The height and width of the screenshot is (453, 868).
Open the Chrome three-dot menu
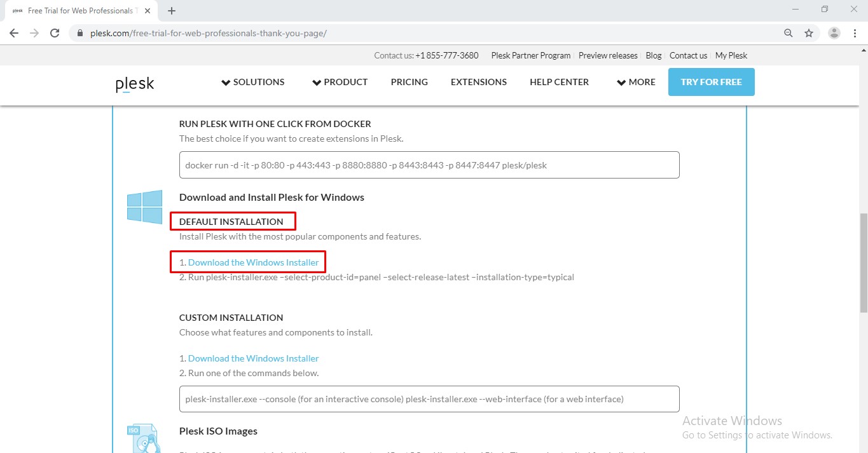854,33
